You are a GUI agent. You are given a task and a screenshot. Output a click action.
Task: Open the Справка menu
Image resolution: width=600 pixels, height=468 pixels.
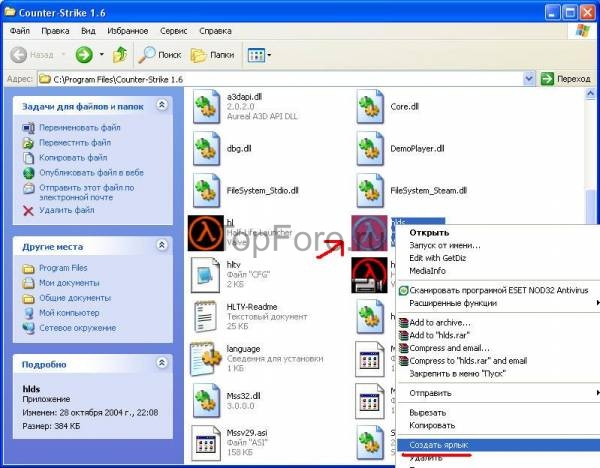point(215,31)
